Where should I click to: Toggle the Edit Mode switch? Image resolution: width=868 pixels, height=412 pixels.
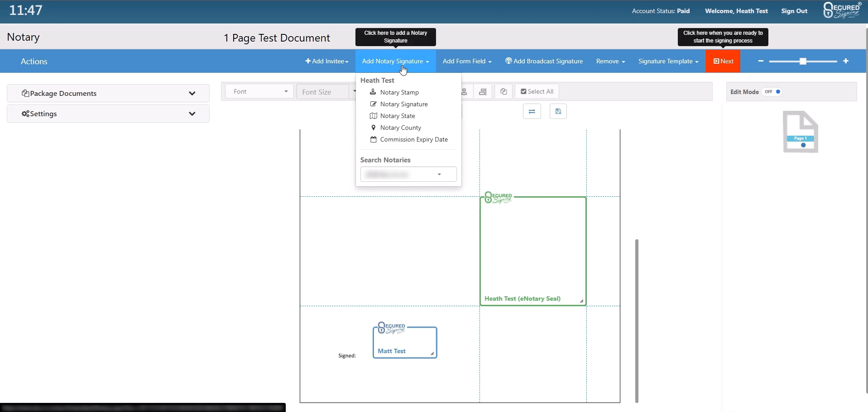772,92
